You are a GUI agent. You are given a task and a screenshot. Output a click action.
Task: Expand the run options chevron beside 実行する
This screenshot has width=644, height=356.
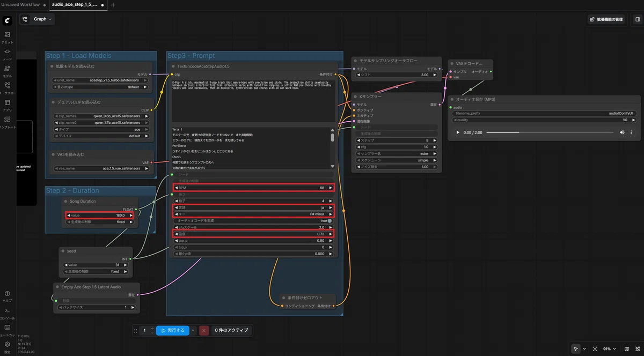tap(193, 330)
